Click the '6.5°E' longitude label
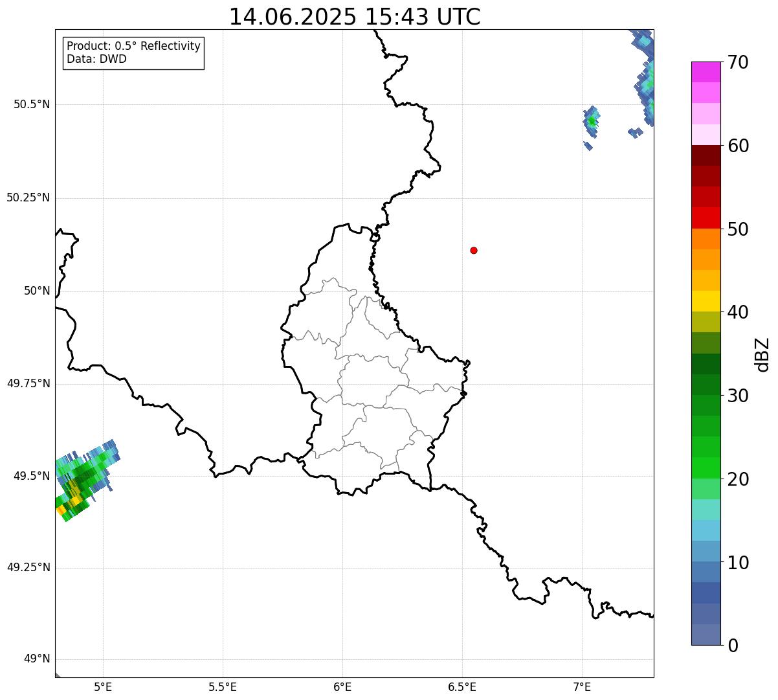This screenshot has height=700, width=778. click(462, 686)
